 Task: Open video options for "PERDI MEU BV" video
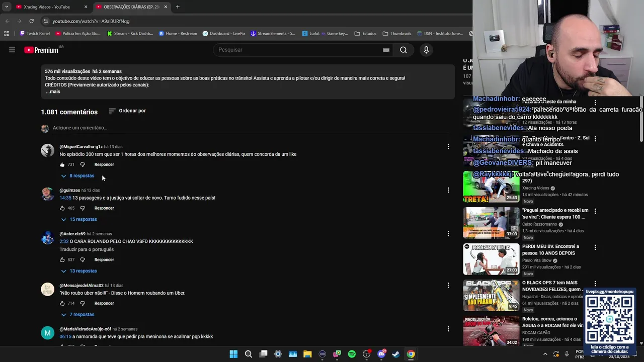[595, 247]
